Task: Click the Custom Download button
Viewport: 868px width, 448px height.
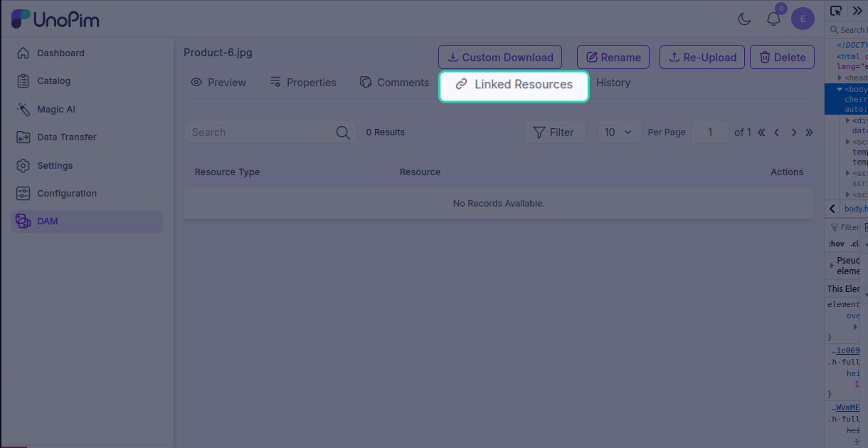Action: [x=500, y=58]
